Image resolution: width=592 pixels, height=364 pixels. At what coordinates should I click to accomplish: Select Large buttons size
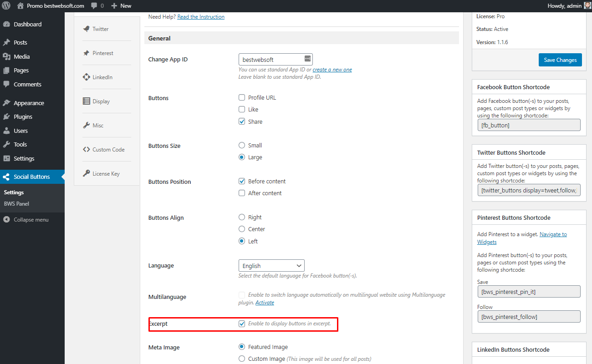click(x=242, y=157)
